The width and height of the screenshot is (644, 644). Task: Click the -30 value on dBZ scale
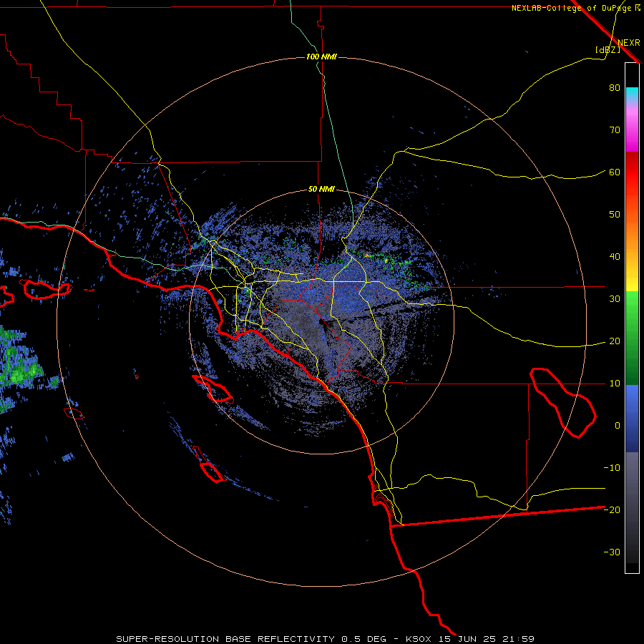pos(612,552)
